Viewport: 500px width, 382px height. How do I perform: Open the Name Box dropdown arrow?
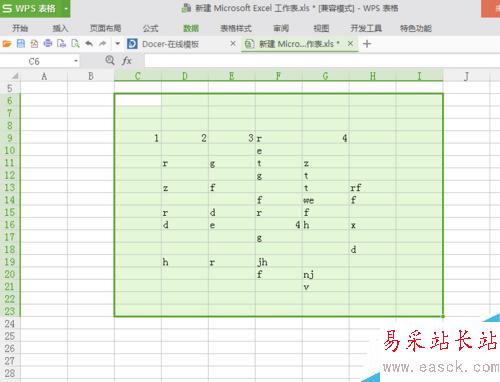pos(76,61)
